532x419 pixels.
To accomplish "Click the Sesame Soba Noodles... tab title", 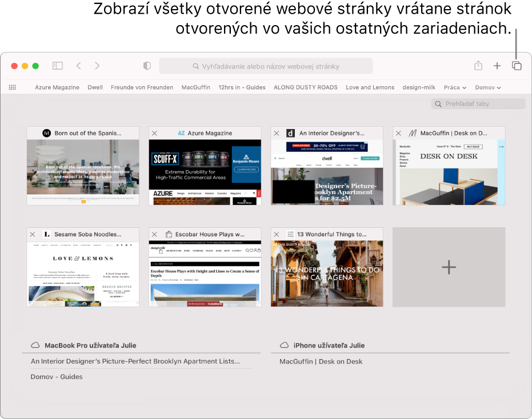I will (88, 234).
